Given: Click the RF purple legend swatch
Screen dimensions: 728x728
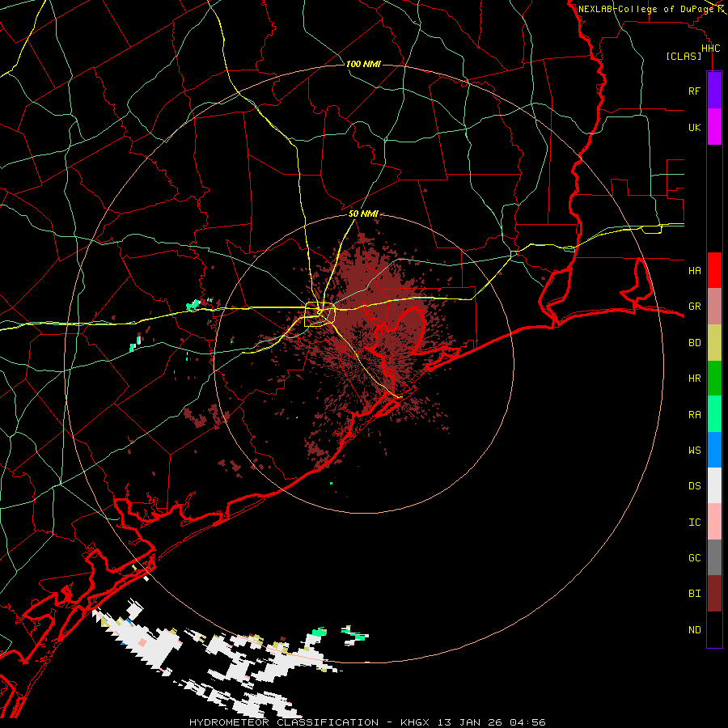Looking at the screenshot, I should [714, 91].
